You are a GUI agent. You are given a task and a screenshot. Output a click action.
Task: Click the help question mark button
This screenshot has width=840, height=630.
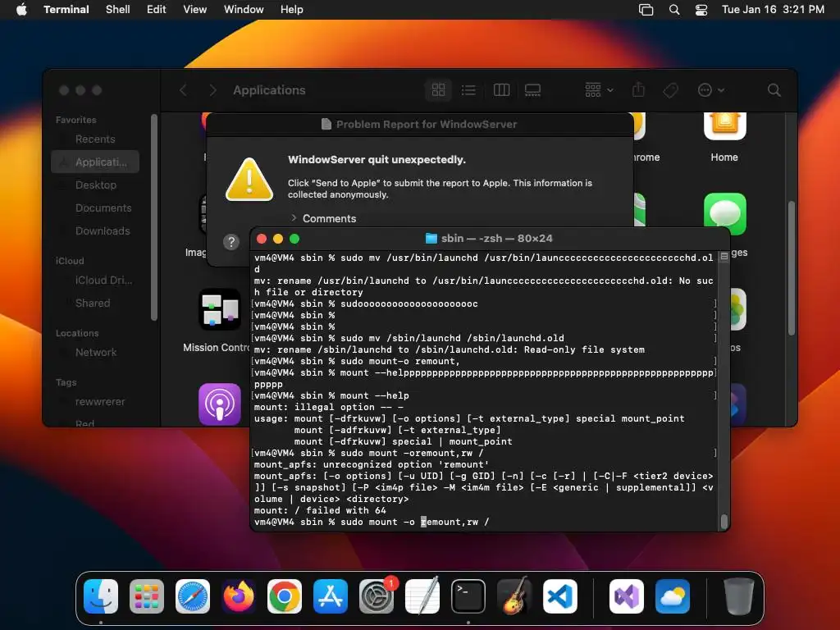[231, 242]
